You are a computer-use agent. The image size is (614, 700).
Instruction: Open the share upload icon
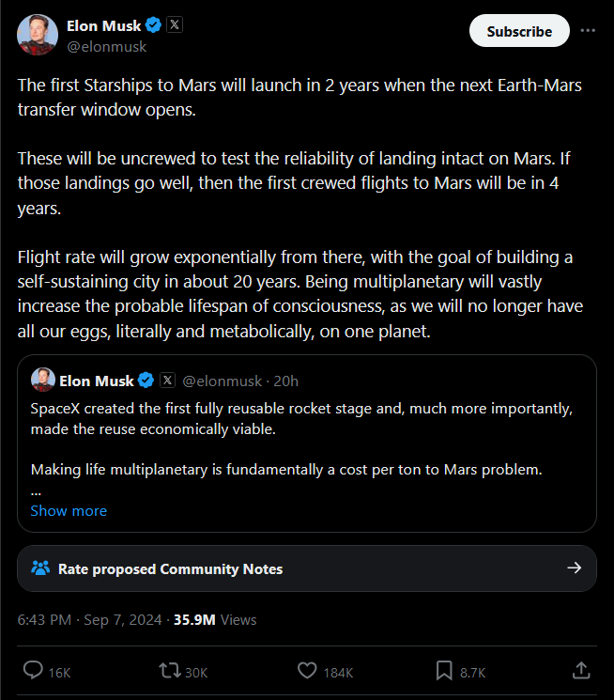[x=581, y=670]
